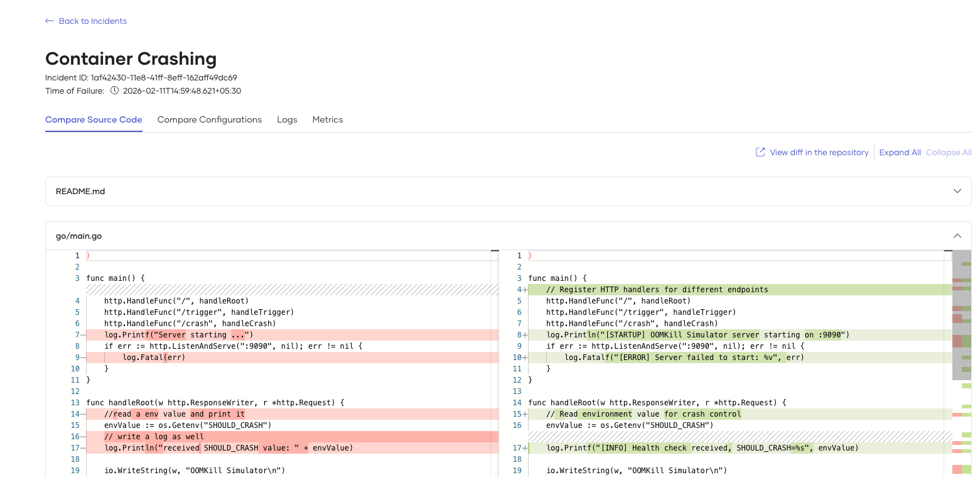The height and width of the screenshot is (492, 980).
Task: Go back to the Incidents list
Action: pos(92,21)
